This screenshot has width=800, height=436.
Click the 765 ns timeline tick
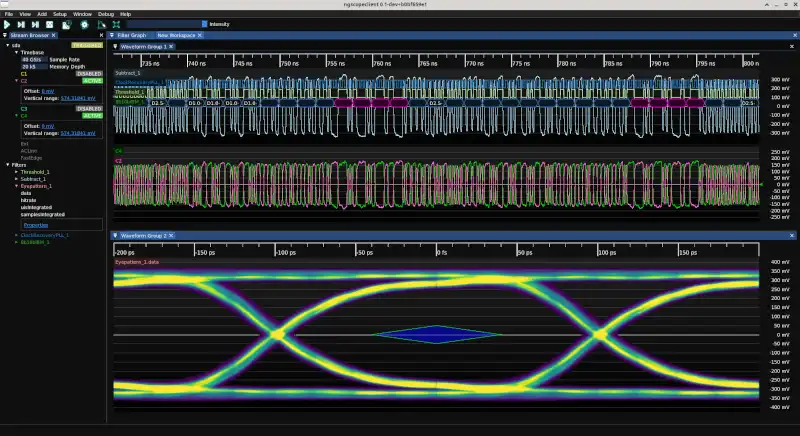point(428,63)
